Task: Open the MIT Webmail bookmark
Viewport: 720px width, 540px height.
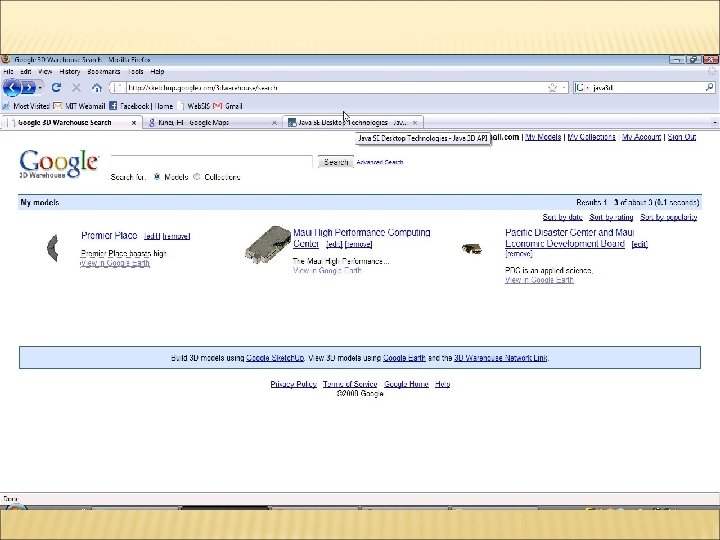Action: [79, 106]
